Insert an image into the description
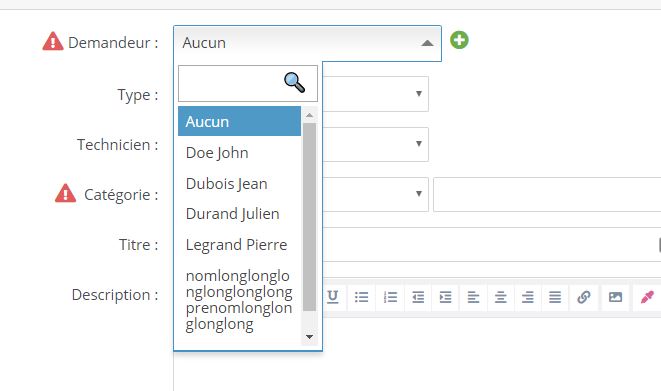This screenshot has width=661, height=391. [x=615, y=297]
